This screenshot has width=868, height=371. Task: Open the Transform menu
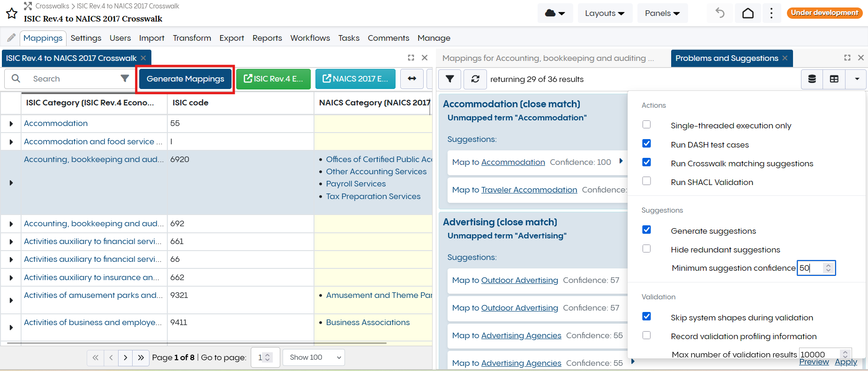point(192,38)
